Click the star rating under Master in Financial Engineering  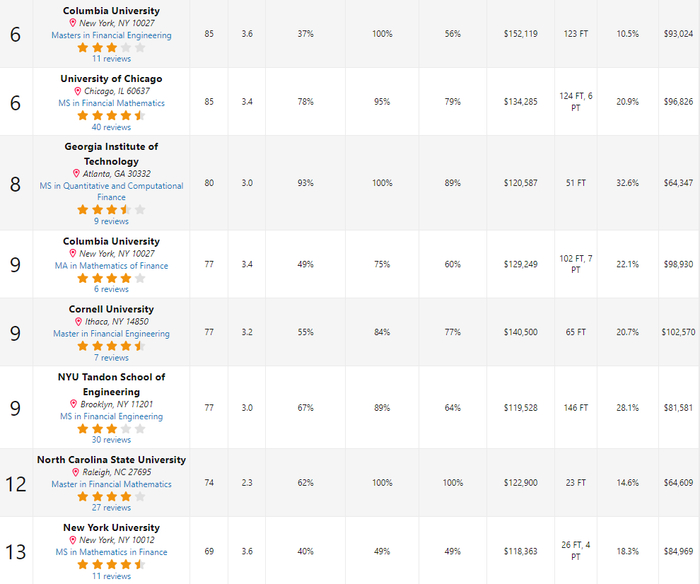click(111, 346)
